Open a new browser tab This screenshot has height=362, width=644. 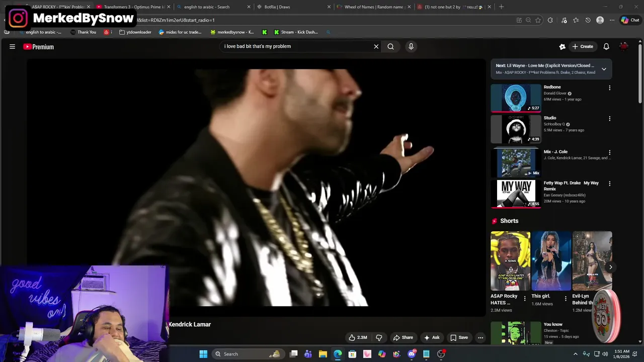pos(501,7)
